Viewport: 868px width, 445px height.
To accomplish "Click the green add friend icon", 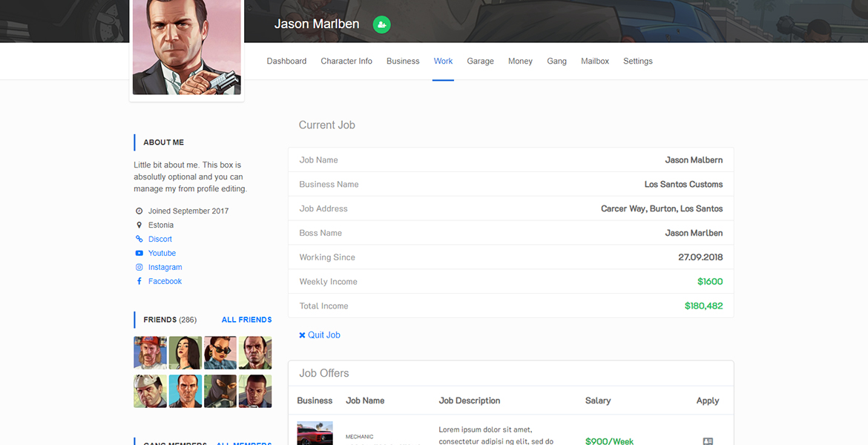I will [x=381, y=24].
